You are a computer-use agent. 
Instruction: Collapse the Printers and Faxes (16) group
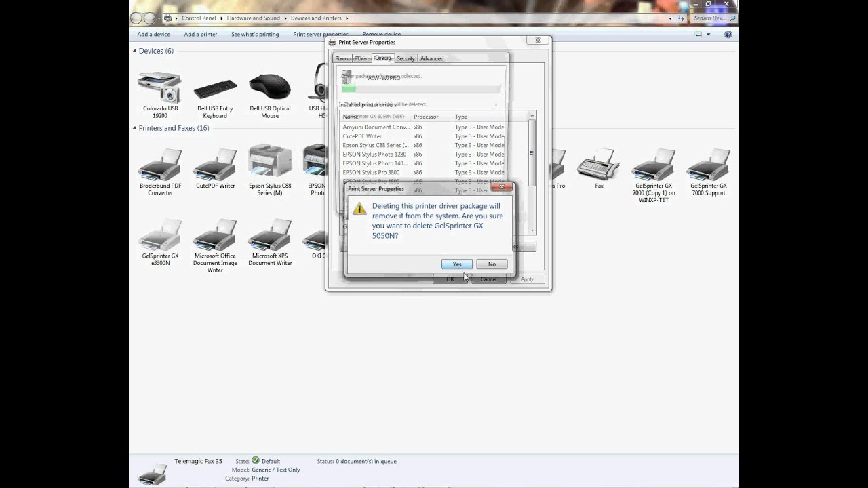[135, 128]
